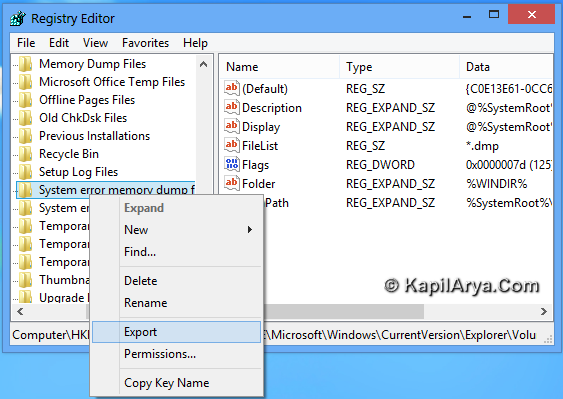The width and height of the screenshot is (563, 399).
Task: Click the Microsoft Office Temp Files folder icon
Action: pyautogui.click(x=26, y=82)
